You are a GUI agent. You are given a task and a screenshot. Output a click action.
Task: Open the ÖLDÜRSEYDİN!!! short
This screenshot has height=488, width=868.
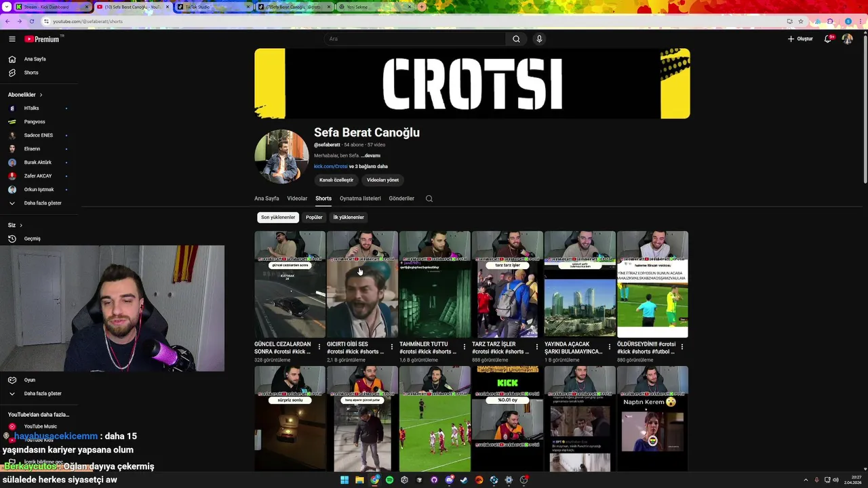coord(652,285)
